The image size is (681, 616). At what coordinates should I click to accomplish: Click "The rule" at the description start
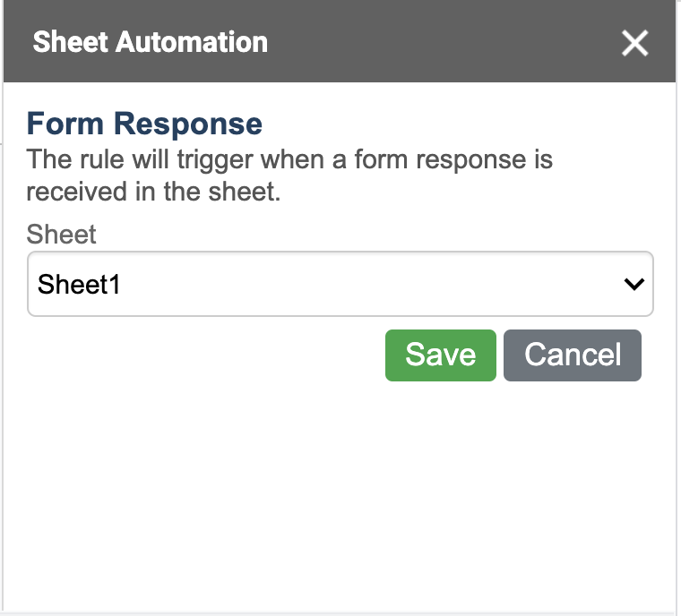68,161
